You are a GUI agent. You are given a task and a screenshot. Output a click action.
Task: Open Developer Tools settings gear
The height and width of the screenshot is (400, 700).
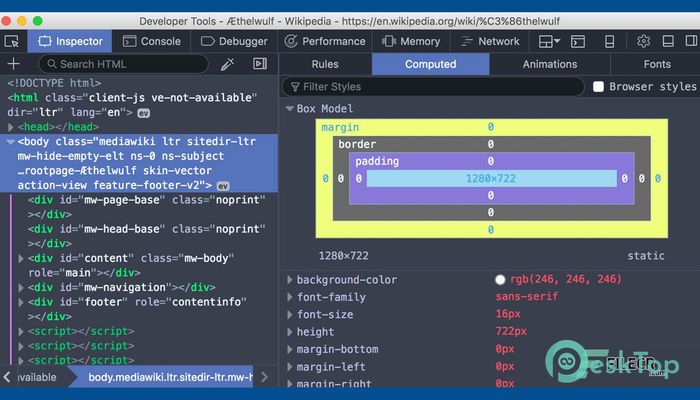tap(643, 42)
